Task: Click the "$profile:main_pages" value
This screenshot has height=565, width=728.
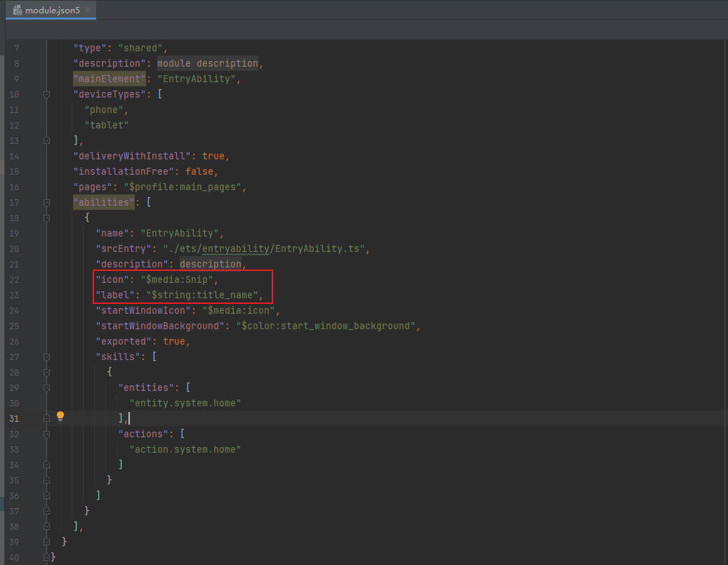Action: pyautogui.click(x=183, y=187)
